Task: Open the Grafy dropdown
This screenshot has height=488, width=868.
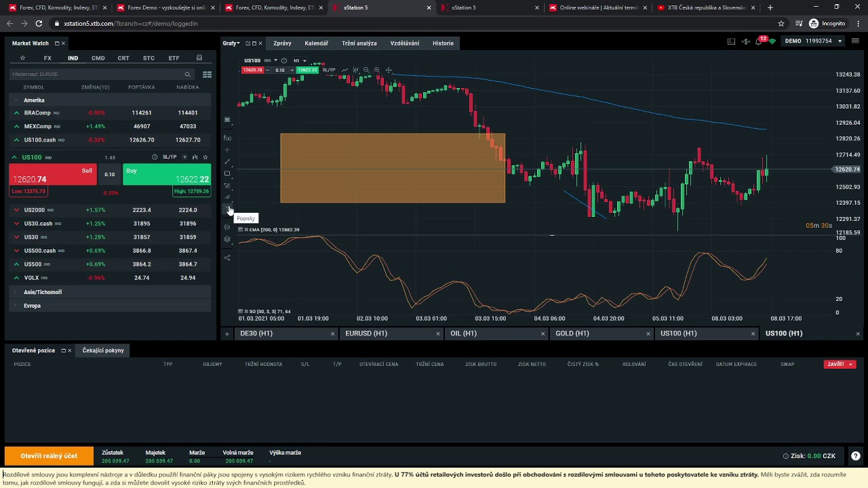Action: pos(231,43)
